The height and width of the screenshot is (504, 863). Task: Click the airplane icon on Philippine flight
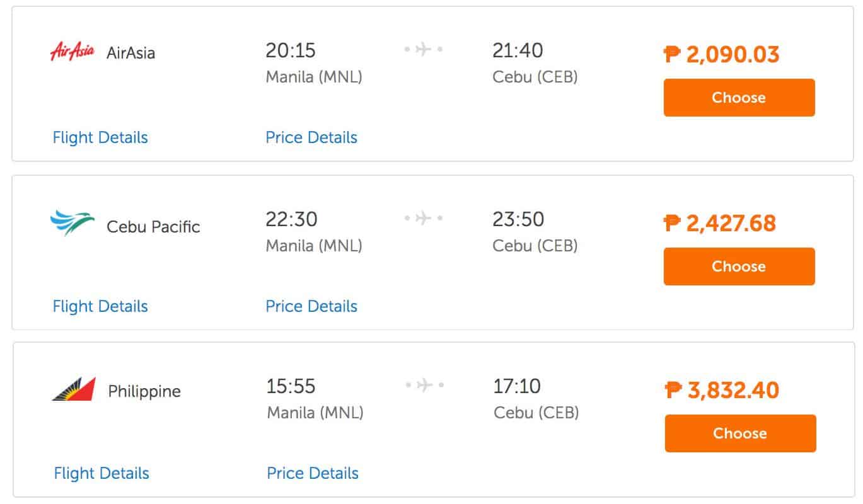pos(424,384)
